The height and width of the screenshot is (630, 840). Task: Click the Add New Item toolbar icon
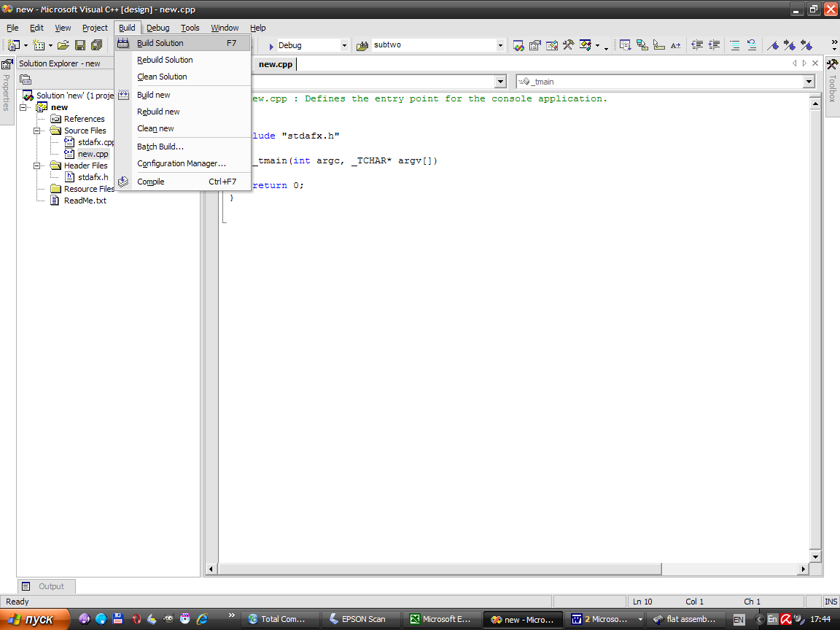pos(39,45)
